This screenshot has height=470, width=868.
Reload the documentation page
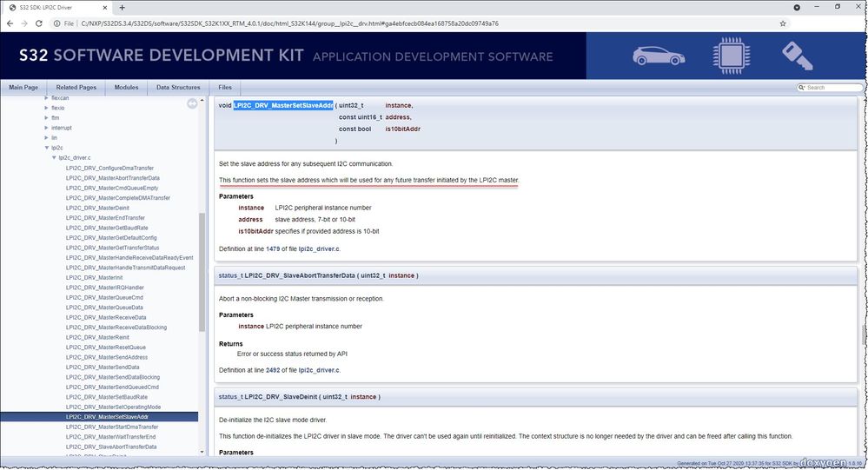coord(39,23)
